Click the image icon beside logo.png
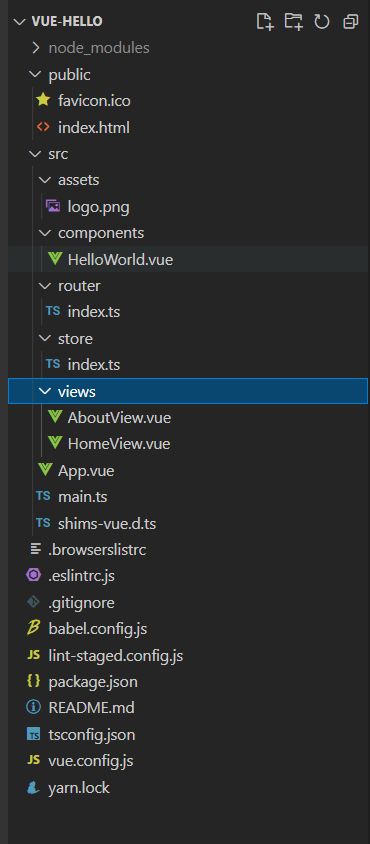Screen dimensions: 370x844 click(x=53, y=206)
